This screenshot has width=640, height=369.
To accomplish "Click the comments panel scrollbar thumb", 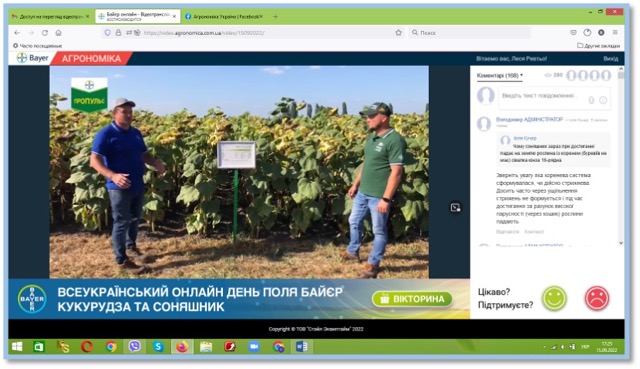I will (621, 75).
